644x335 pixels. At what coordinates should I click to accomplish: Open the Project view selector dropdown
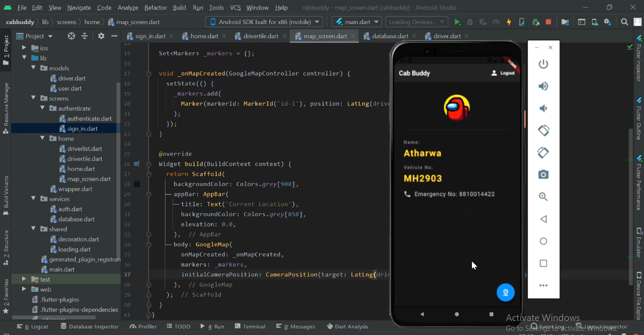click(x=35, y=36)
